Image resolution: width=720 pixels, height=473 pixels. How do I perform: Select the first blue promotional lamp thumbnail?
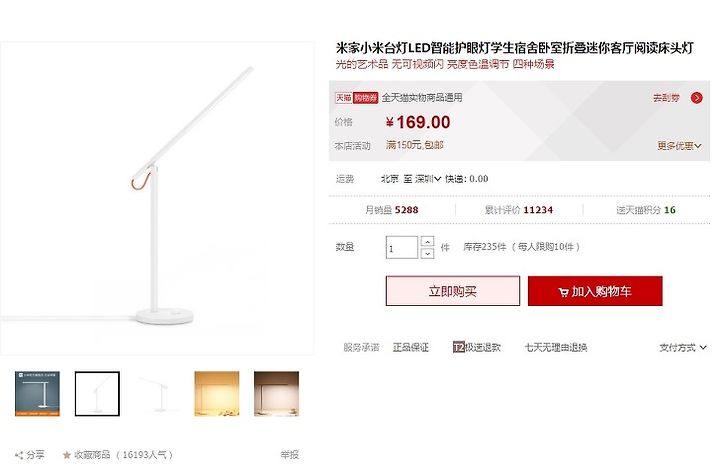click(x=37, y=394)
